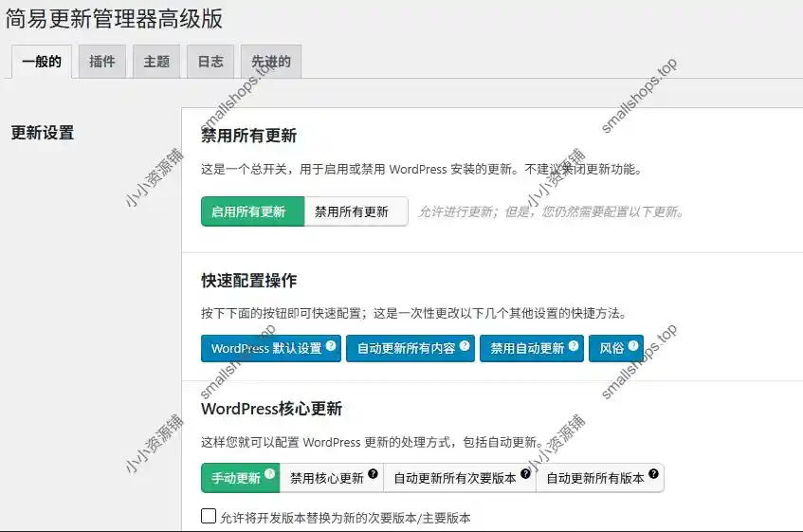Viewport: 803px width, 532px height.
Task: Click the WordPress 默认设置 button
Action: 271,348
